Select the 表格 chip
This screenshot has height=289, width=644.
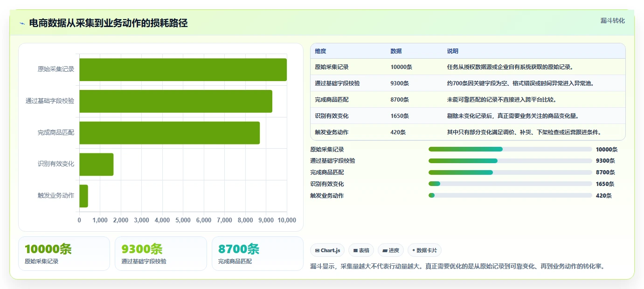tap(361, 250)
